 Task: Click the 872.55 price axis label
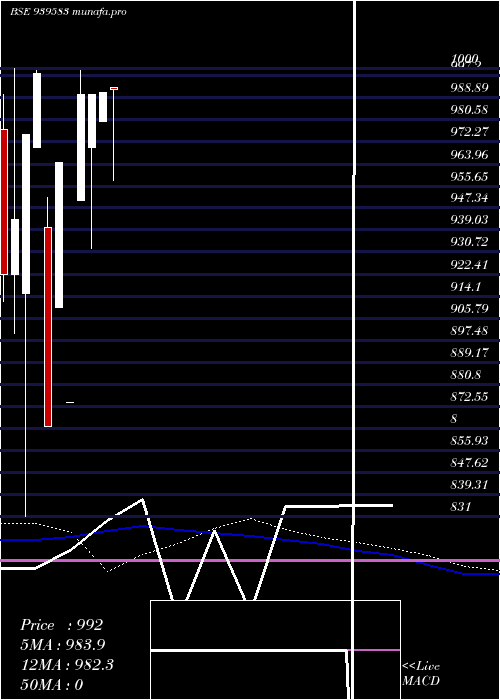[x=469, y=396]
